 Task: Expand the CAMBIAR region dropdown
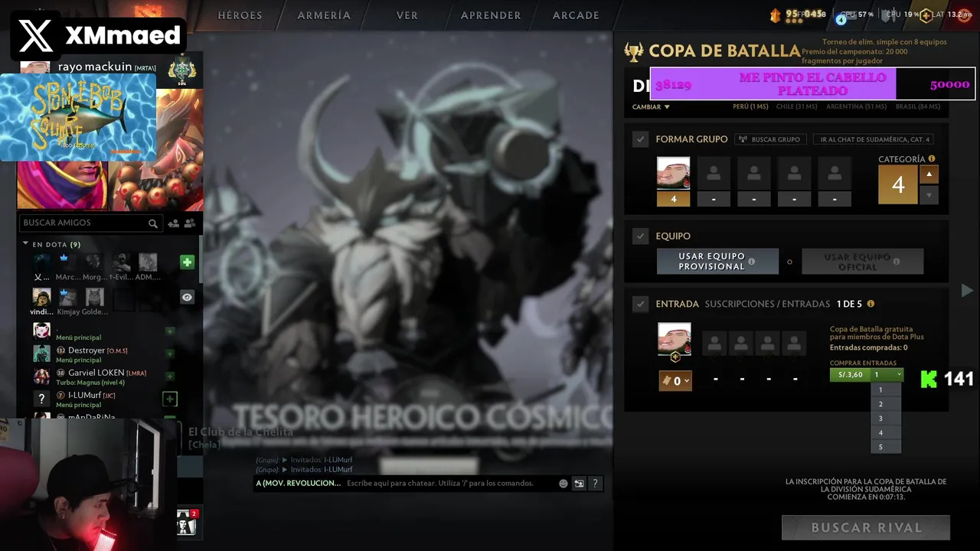[651, 107]
